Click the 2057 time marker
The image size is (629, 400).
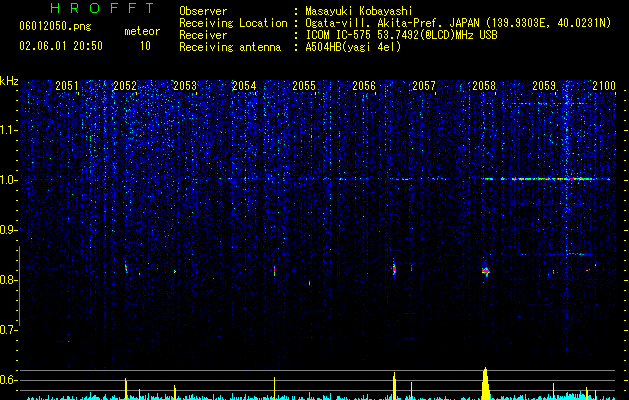424,86
